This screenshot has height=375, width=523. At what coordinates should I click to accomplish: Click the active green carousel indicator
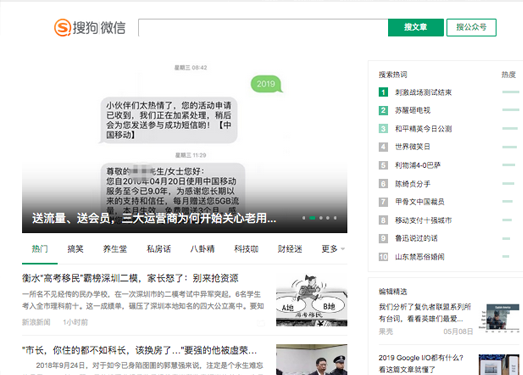click(x=312, y=218)
